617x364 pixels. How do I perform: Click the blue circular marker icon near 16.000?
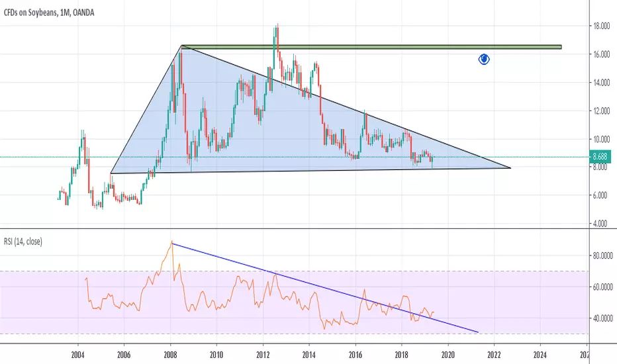484,60
